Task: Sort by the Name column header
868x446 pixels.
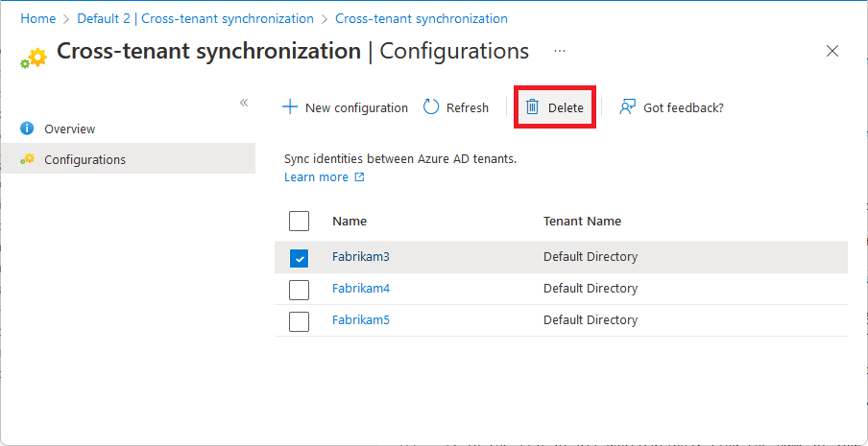Action: 350,221
